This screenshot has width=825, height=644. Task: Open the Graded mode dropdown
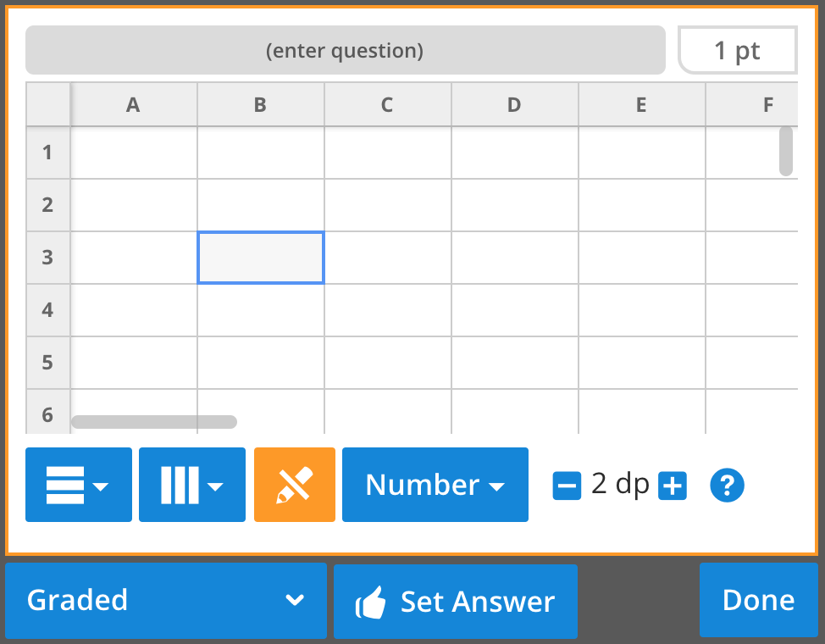[x=166, y=601]
